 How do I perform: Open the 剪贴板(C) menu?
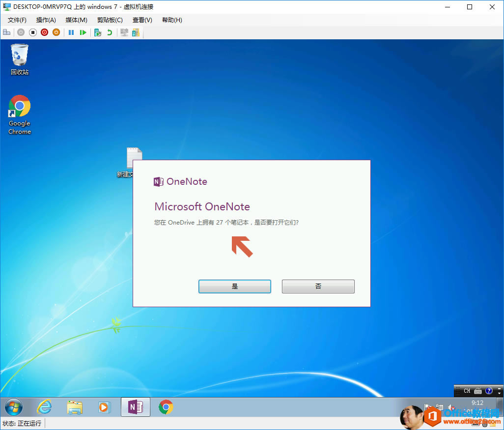pyautogui.click(x=109, y=20)
